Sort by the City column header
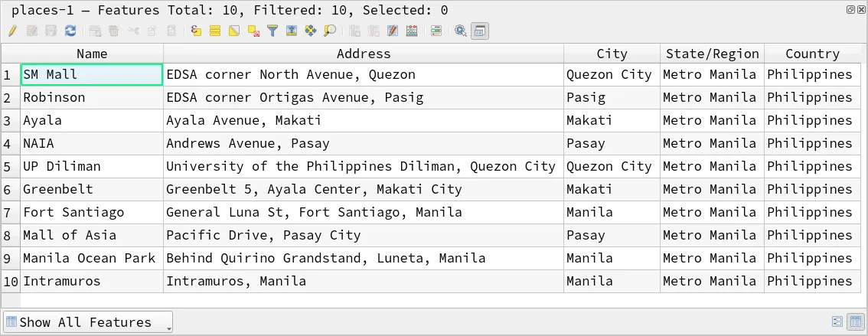 (x=612, y=54)
